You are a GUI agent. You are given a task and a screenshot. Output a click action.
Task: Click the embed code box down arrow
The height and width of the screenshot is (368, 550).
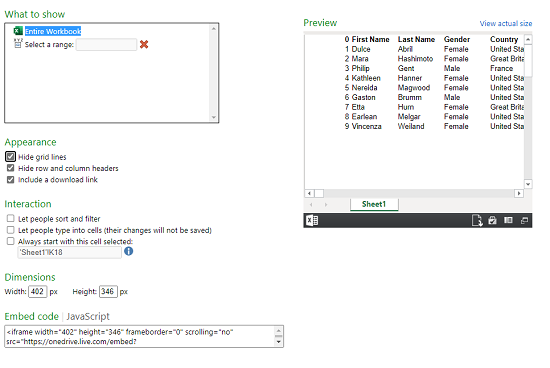point(279,342)
